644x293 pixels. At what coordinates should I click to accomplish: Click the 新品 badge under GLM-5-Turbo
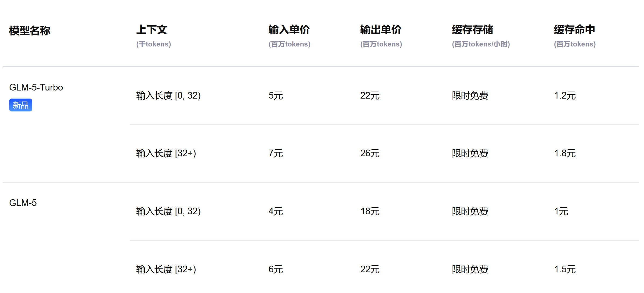(21, 105)
